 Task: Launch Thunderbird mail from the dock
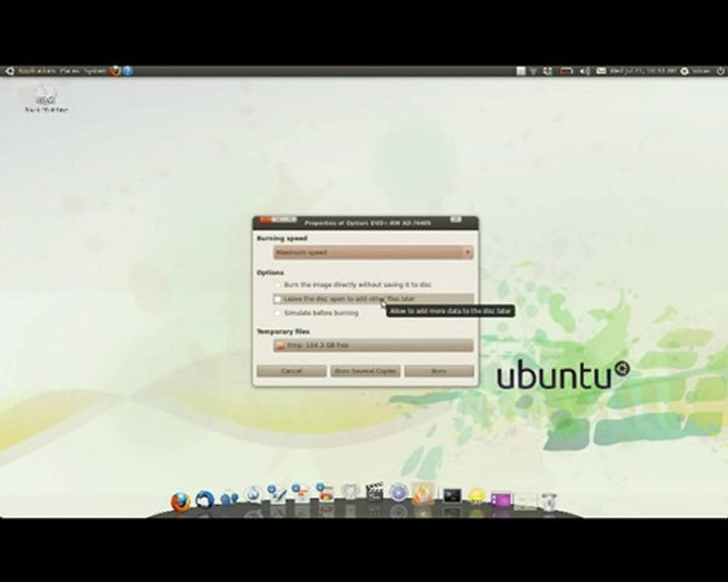pyautogui.click(x=205, y=500)
